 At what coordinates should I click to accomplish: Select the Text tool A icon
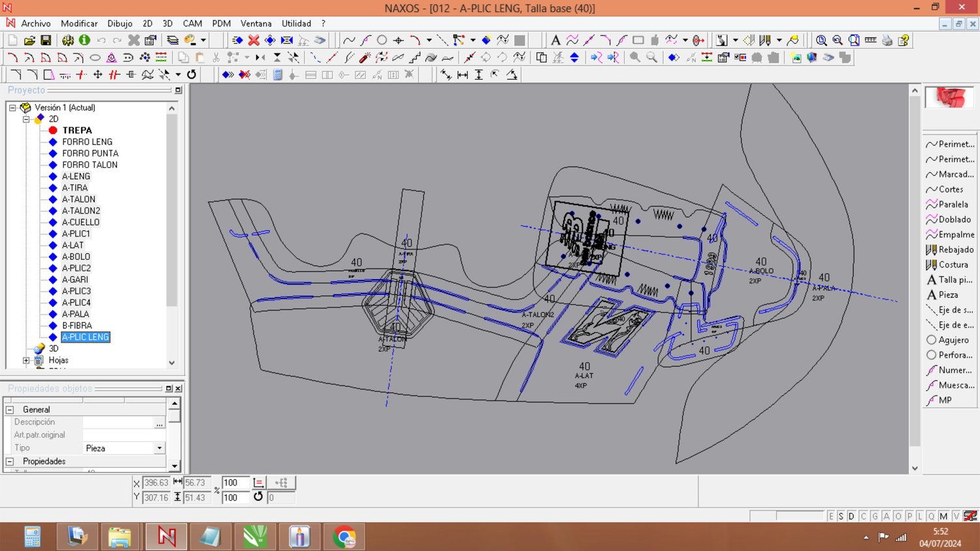(555, 41)
